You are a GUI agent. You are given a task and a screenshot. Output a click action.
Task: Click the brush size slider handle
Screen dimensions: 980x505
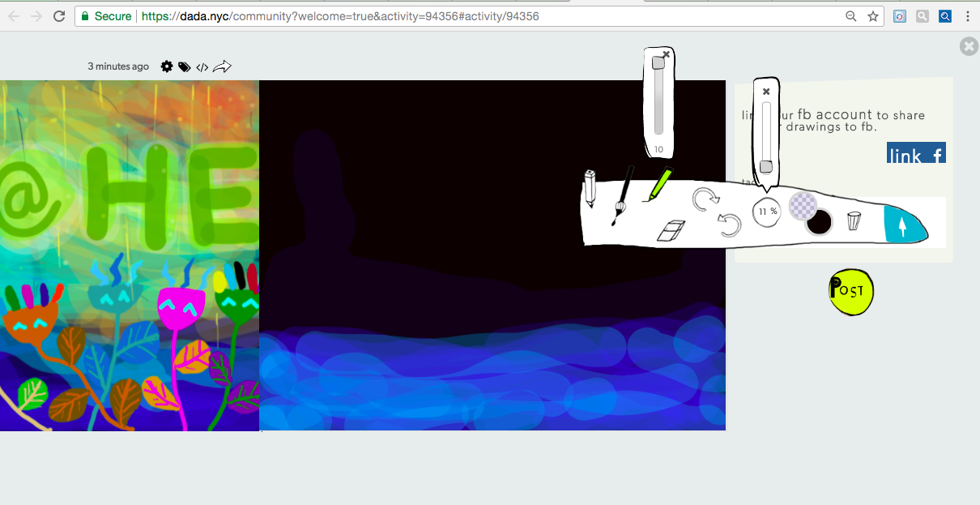pyautogui.click(x=658, y=63)
